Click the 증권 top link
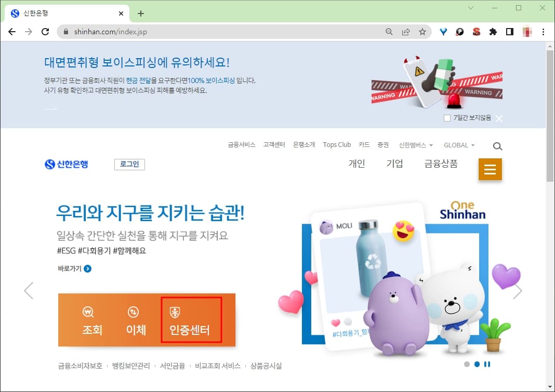 point(383,145)
